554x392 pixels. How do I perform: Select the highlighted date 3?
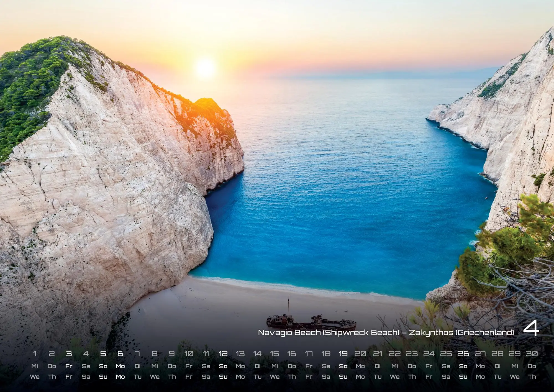(69, 354)
